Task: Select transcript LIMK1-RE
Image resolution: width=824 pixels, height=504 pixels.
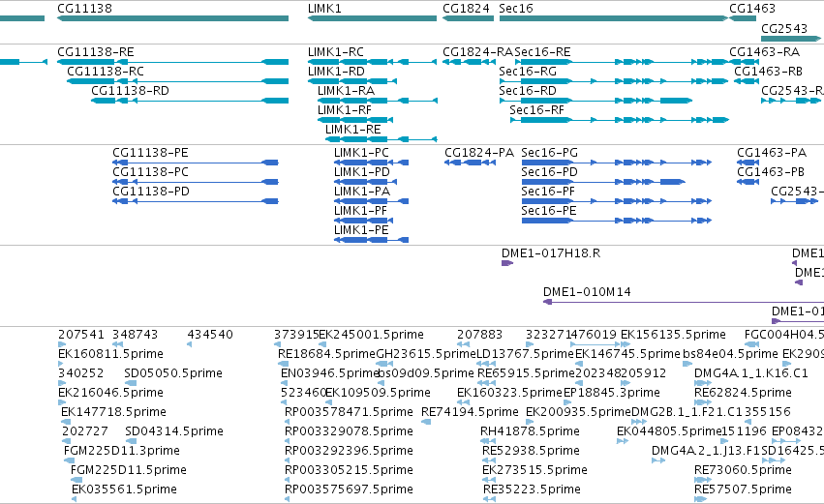Action: coord(381,139)
